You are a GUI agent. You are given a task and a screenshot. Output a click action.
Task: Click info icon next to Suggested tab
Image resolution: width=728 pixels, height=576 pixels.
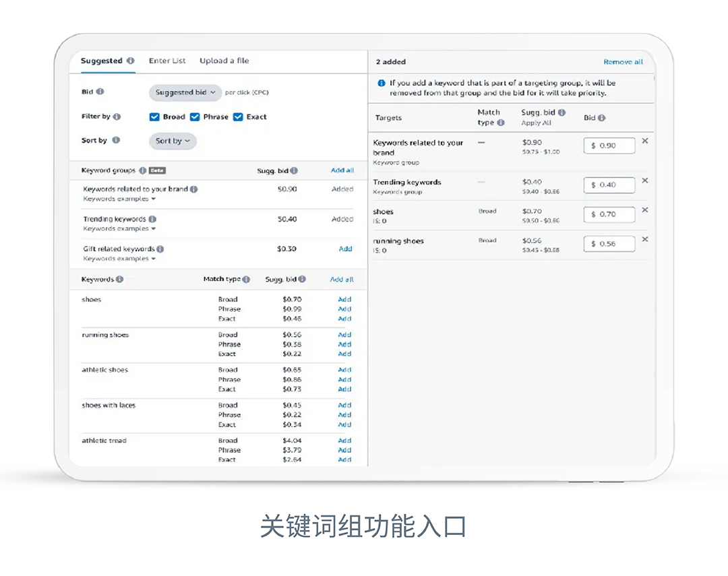tap(131, 61)
